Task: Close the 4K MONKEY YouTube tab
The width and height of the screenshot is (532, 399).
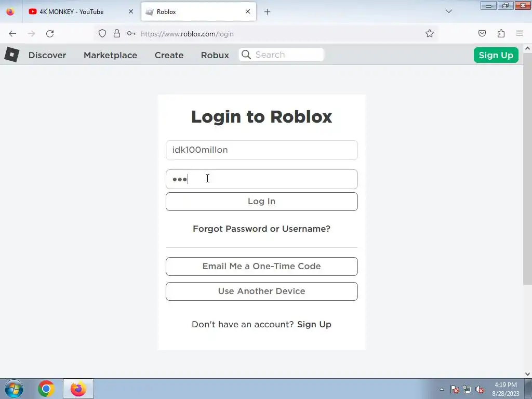Action: pos(131,11)
